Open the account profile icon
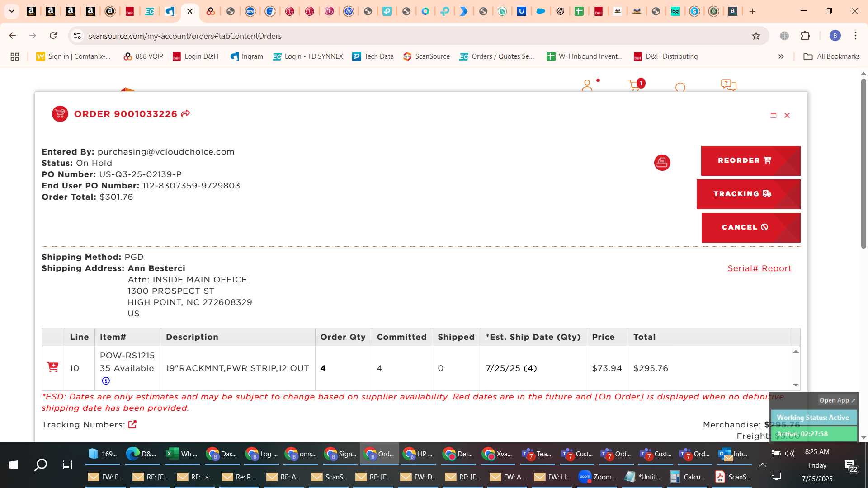The image size is (868, 488). 587,85
